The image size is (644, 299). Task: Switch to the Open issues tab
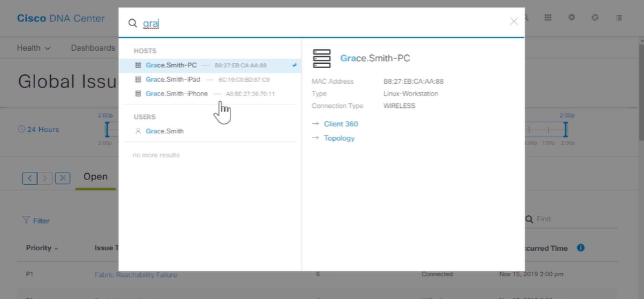coord(95,177)
